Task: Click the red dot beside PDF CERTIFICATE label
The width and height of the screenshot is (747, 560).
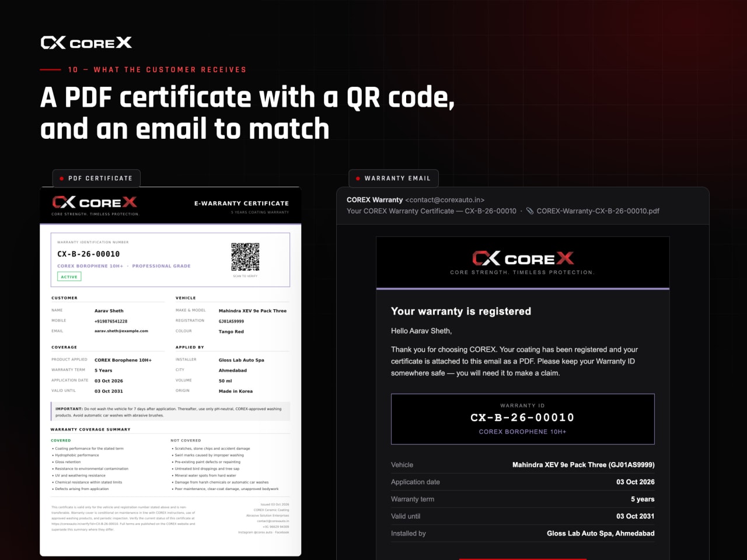Action: click(61, 178)
